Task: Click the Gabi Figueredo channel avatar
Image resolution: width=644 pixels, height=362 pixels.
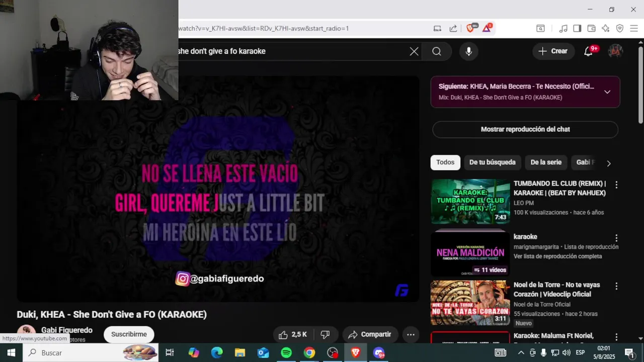Action: [26, 333]
